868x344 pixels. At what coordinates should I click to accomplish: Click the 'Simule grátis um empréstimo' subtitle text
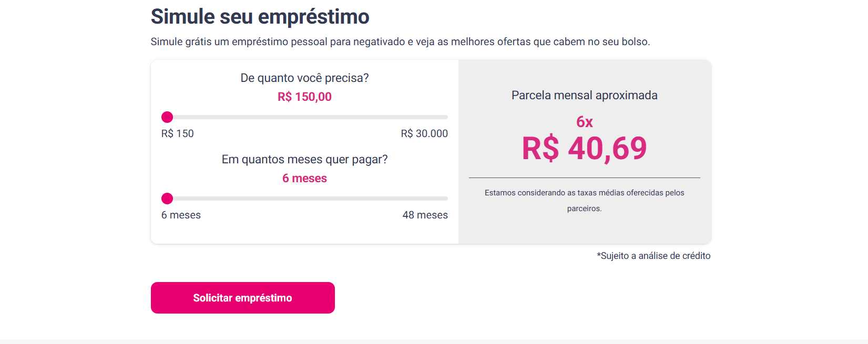(400, 42)
